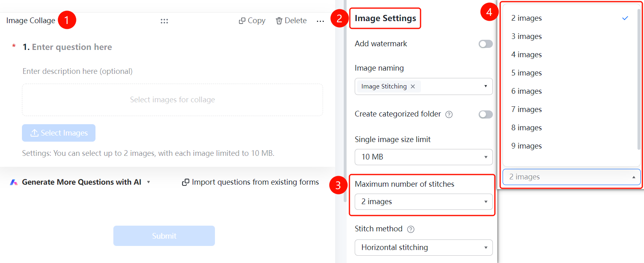Collapse the open 2 images select box
Image resolution: width=644 pixels, height=263 pixels.
pyautogui.click(x=572, y=177)
